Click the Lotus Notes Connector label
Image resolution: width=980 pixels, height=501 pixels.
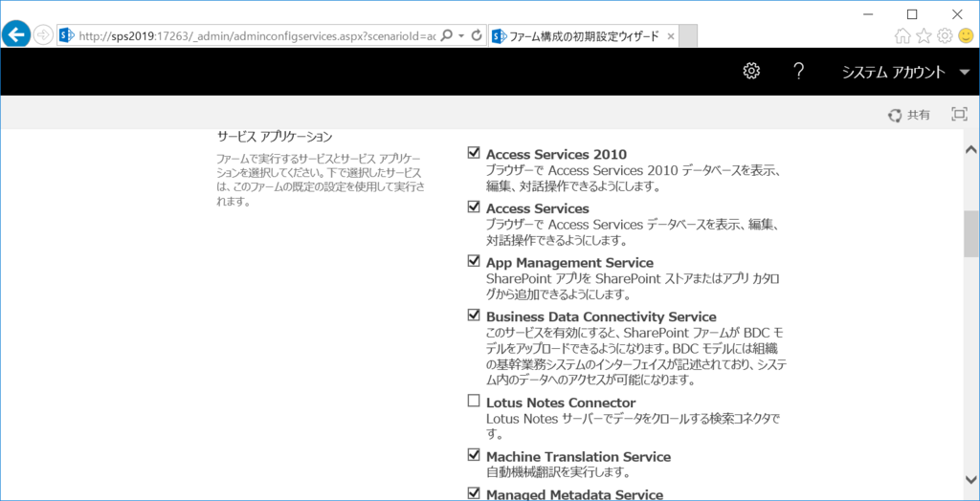561,403
